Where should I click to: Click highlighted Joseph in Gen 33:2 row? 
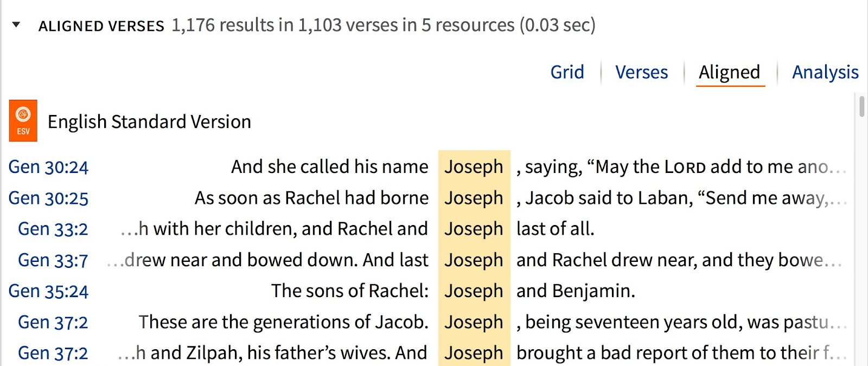474,229
